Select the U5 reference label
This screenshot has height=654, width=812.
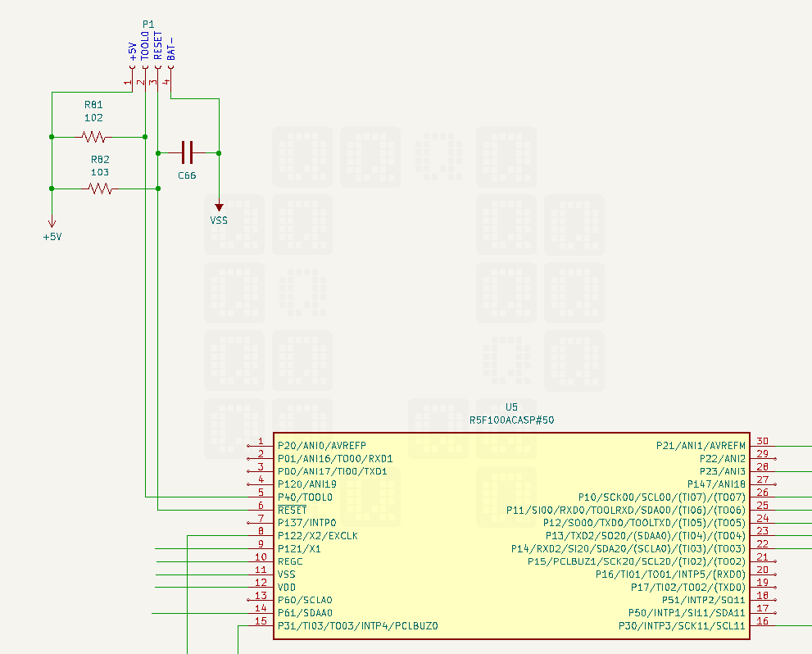[x=511, y=407]
